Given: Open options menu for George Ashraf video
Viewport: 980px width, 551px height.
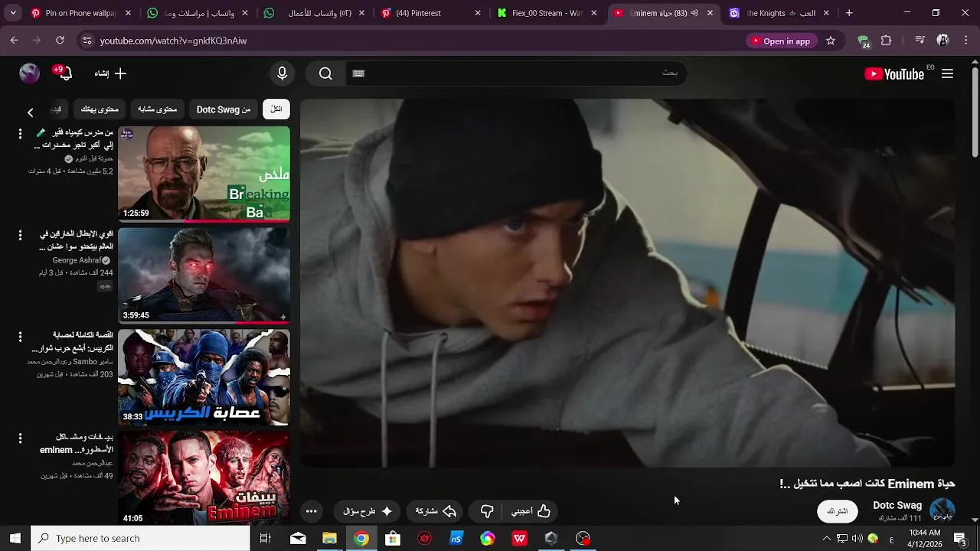Looking at the screenshot, I should click(20, 236).
